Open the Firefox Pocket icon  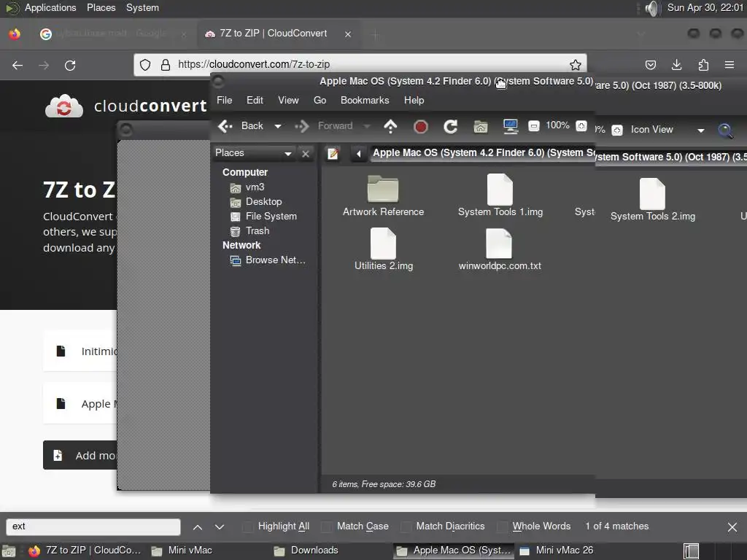point(650,65)
